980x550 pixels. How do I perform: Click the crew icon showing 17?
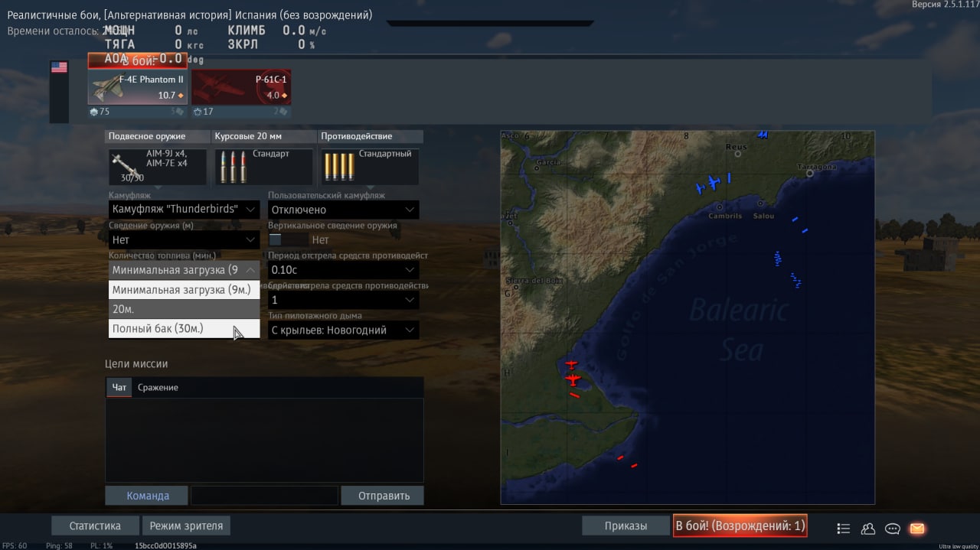197,112
